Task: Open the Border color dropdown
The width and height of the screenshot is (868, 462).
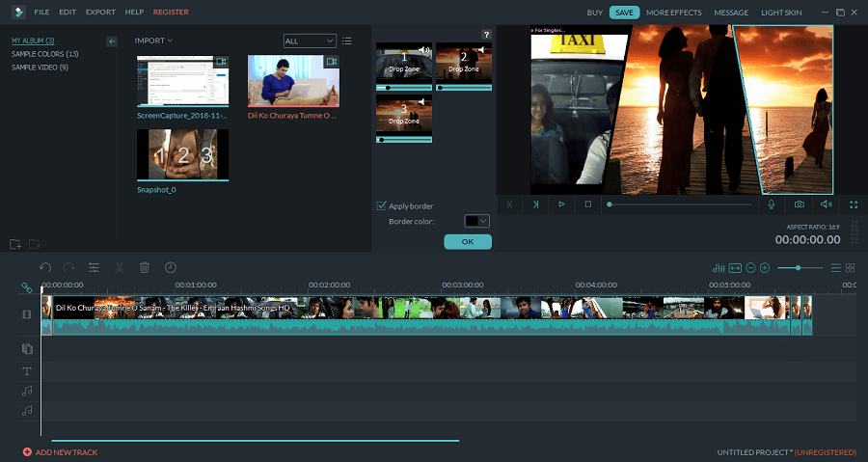Action: (478, 221)
